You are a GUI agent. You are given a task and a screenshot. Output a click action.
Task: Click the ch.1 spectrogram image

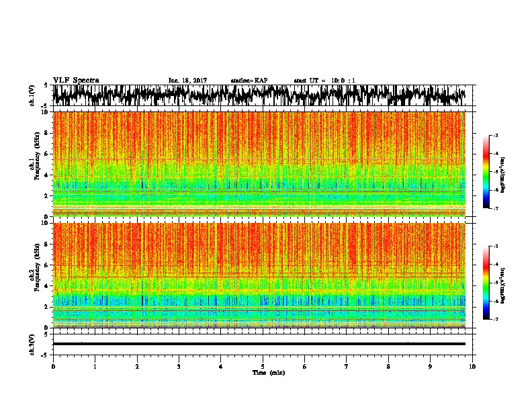[259, 164]
